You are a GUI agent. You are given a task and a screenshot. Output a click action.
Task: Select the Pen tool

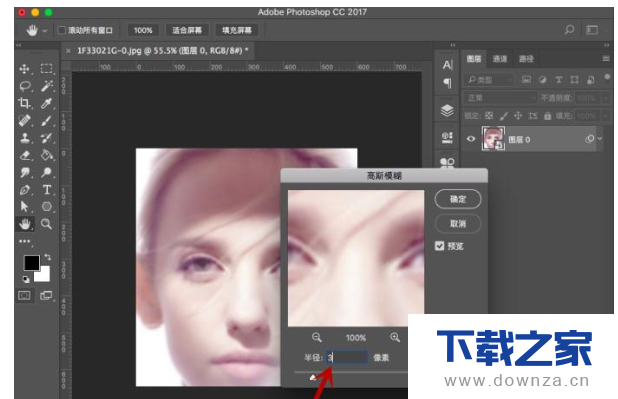(x=24, y=190)
